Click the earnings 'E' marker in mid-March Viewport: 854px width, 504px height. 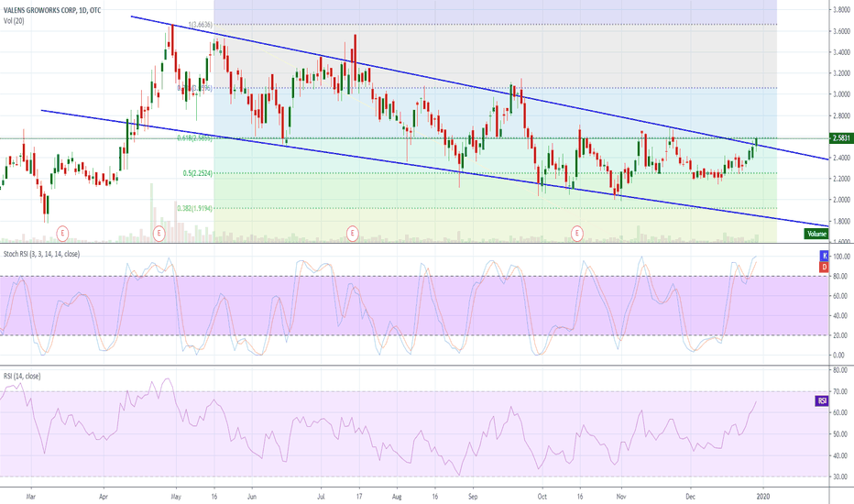[62, 234]
